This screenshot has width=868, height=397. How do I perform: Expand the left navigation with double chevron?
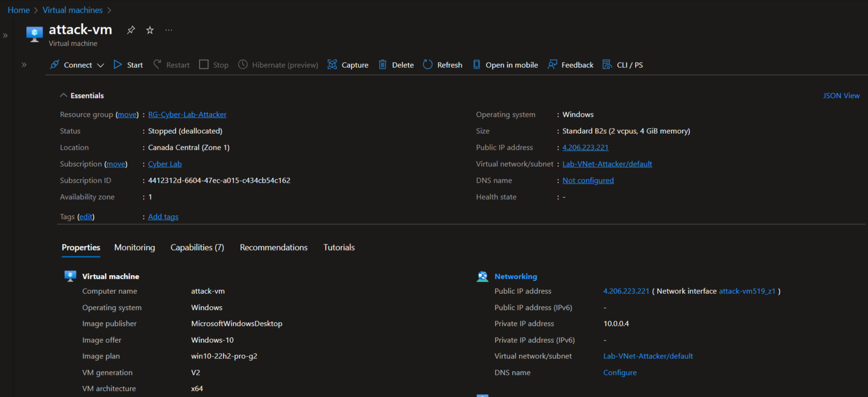6,35
